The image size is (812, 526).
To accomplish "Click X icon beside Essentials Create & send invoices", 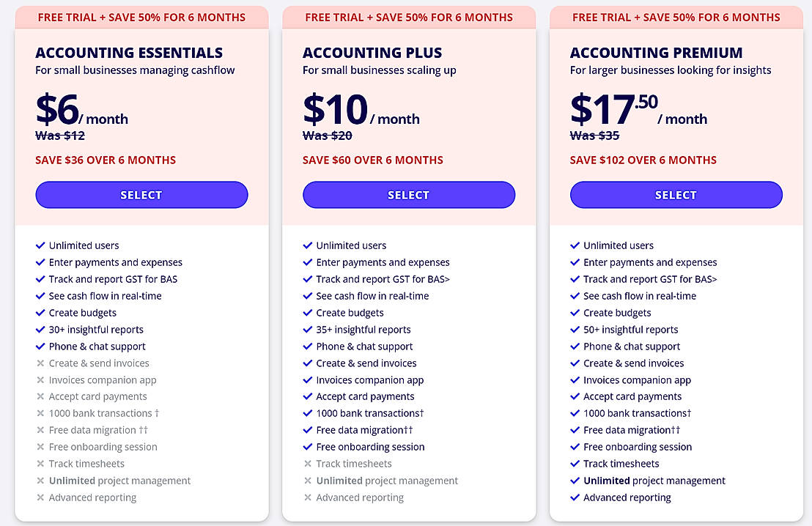I will [x=40, y=363].
